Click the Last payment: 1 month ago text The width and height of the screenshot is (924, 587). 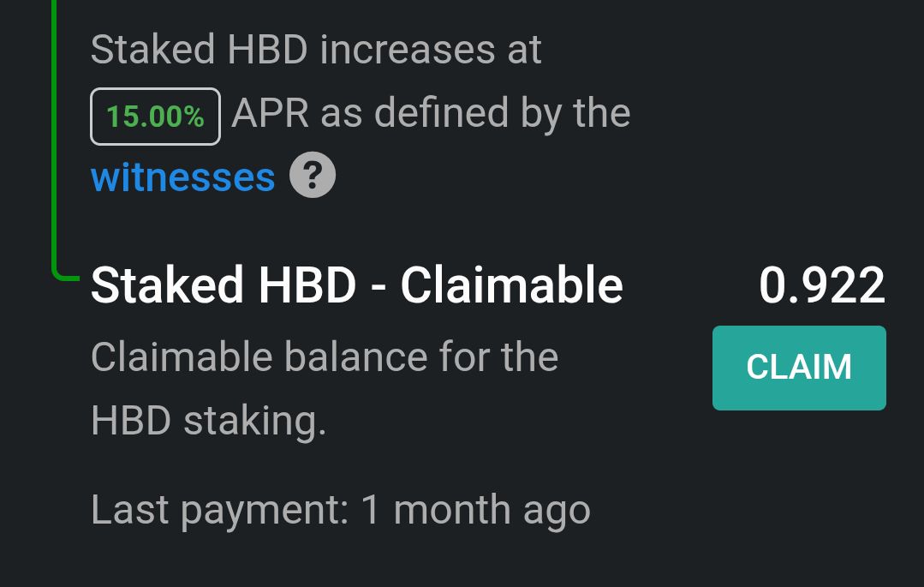point(341,511)
